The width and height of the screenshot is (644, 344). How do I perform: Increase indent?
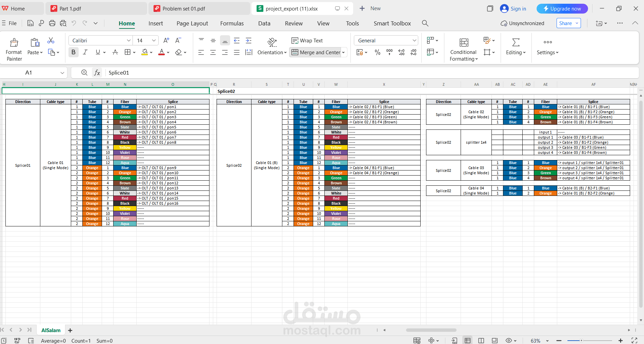(248, 40)
